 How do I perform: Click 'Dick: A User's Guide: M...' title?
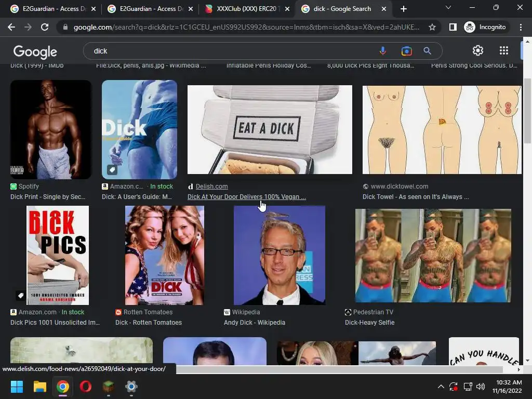[137, 197]
